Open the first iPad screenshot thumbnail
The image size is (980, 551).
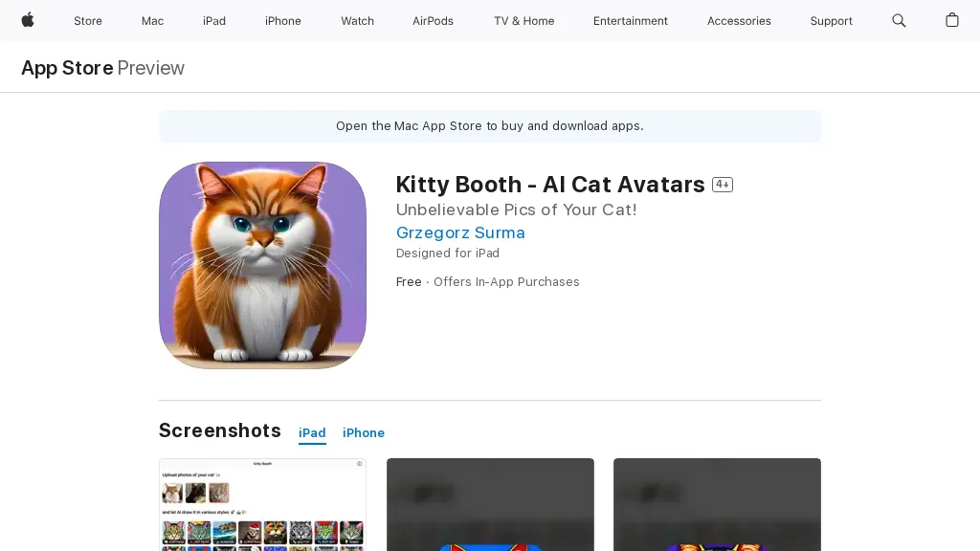tap(262, 504)
